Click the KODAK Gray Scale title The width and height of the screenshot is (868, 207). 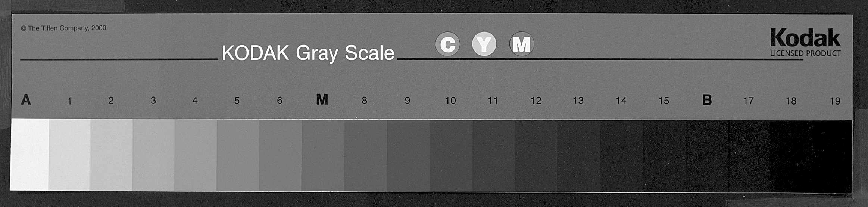(308, 53)
